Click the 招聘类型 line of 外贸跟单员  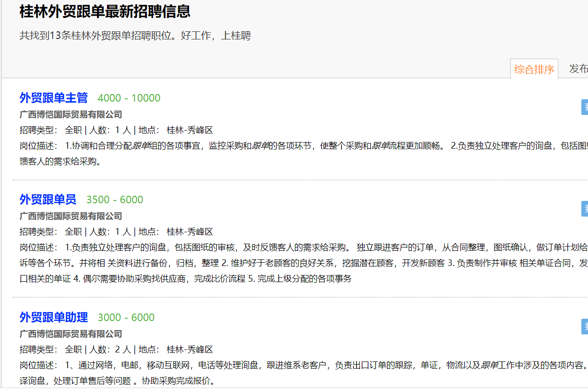pos(116,232)
